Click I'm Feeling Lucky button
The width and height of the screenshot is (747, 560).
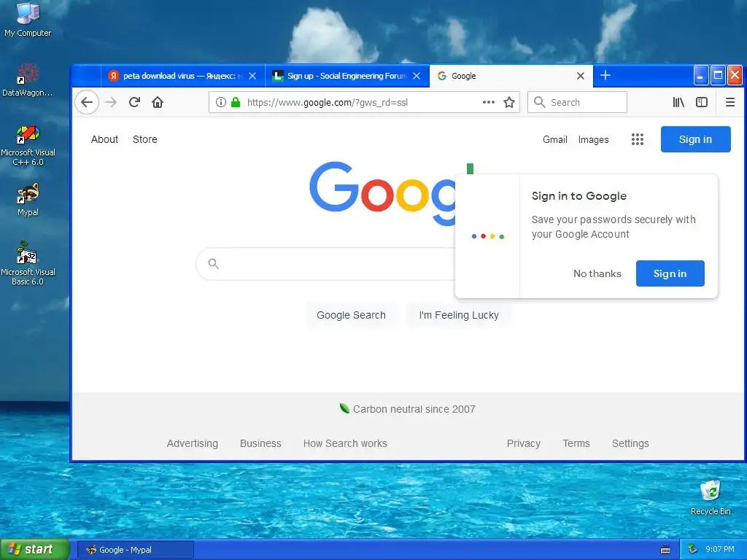[x=459, y=315]
